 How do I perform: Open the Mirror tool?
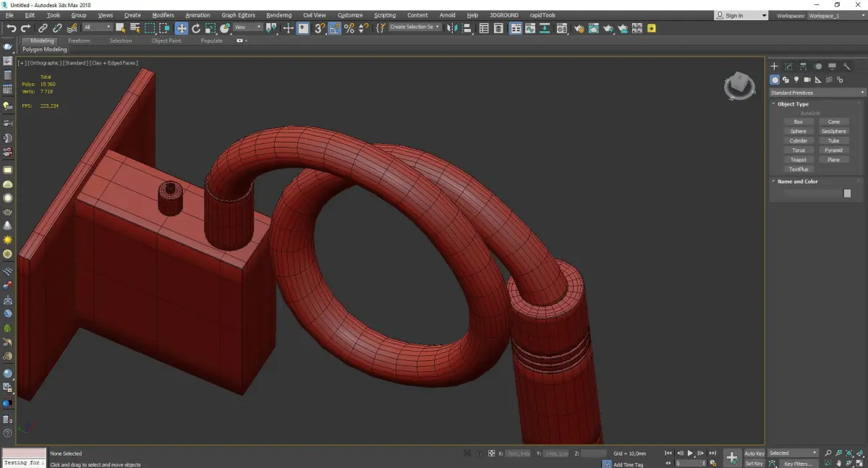[451, 28]
